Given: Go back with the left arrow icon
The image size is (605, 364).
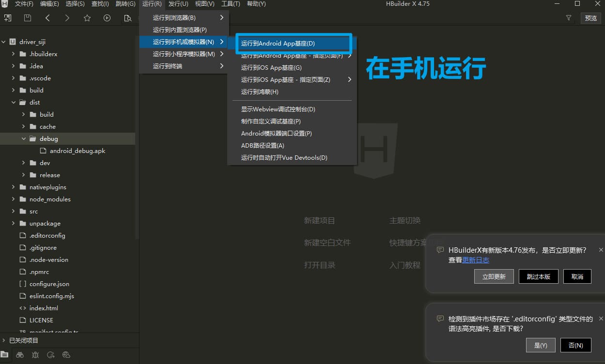Looking at the screenshot, I should coord(47,18).
